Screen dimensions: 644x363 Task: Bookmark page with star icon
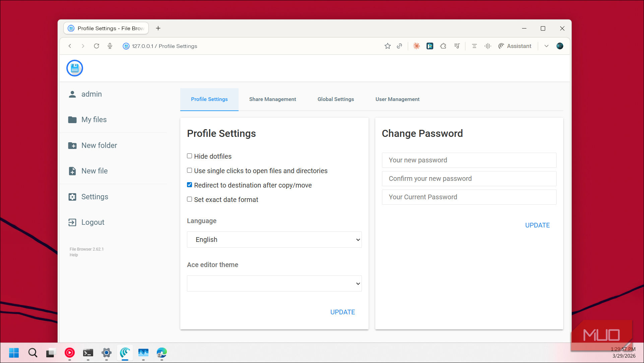pos(388,46)
